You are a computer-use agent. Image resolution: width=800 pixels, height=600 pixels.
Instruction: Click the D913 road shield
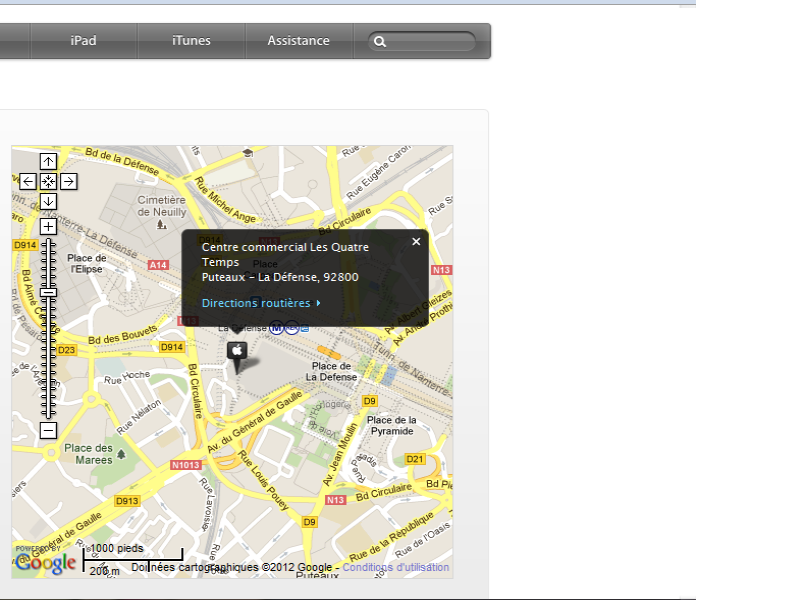pos(127,501)
